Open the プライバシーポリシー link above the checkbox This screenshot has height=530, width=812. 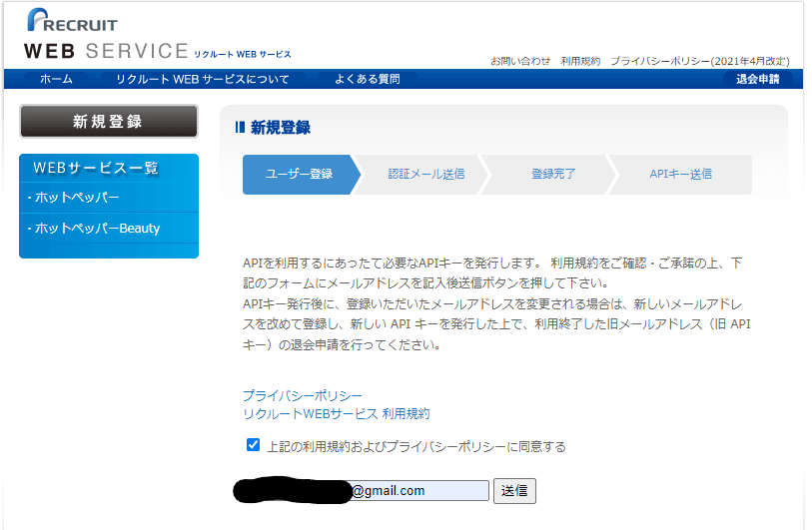coord(303,396)
